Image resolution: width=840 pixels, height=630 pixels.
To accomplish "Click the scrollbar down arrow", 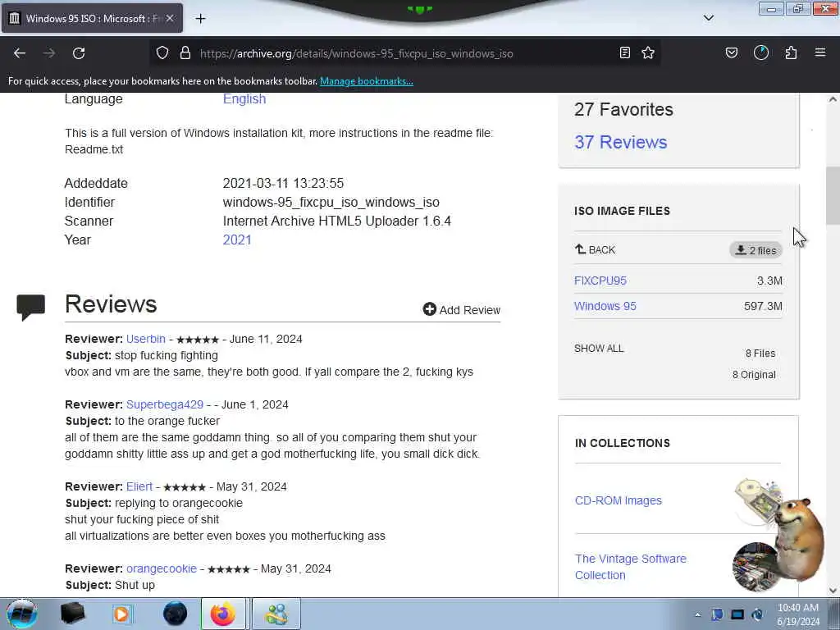I will [833, 591].
